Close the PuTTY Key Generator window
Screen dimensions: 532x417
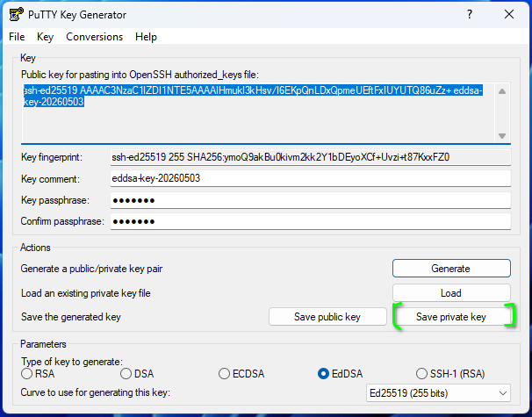[509, 14]
